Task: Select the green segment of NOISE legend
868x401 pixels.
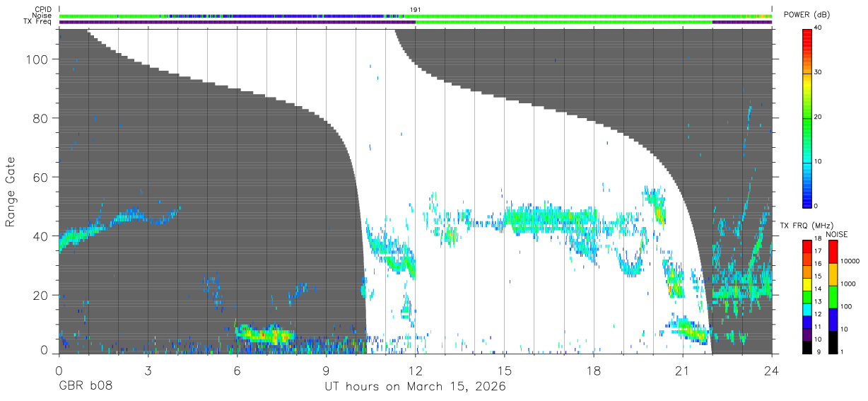Action: point(832,296)
